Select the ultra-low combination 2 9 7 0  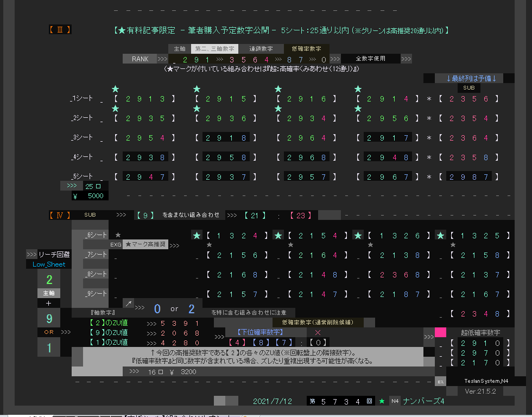pos(480,353)
